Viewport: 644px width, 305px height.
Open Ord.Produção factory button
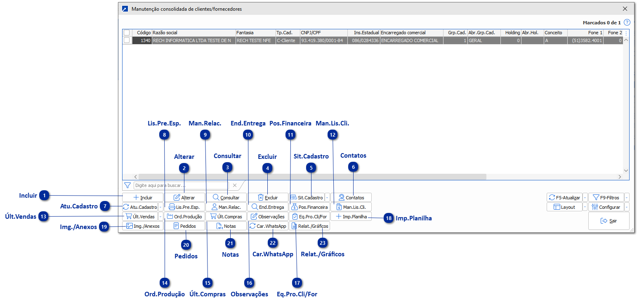click(x=185, y=216)
